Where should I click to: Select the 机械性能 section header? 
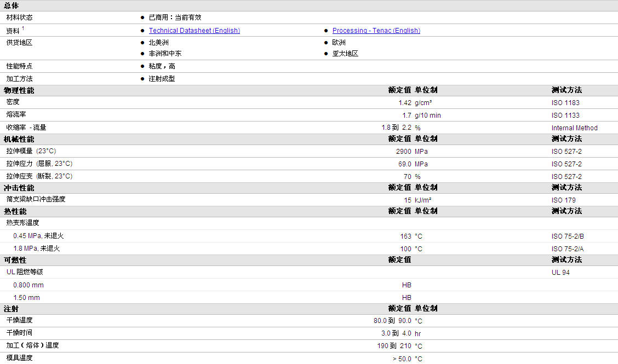(19, 140)
